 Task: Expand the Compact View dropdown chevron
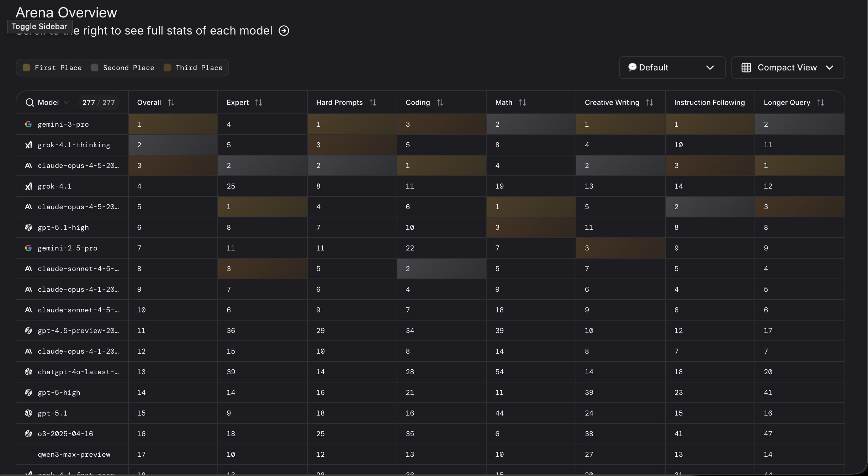pos(830,68)
